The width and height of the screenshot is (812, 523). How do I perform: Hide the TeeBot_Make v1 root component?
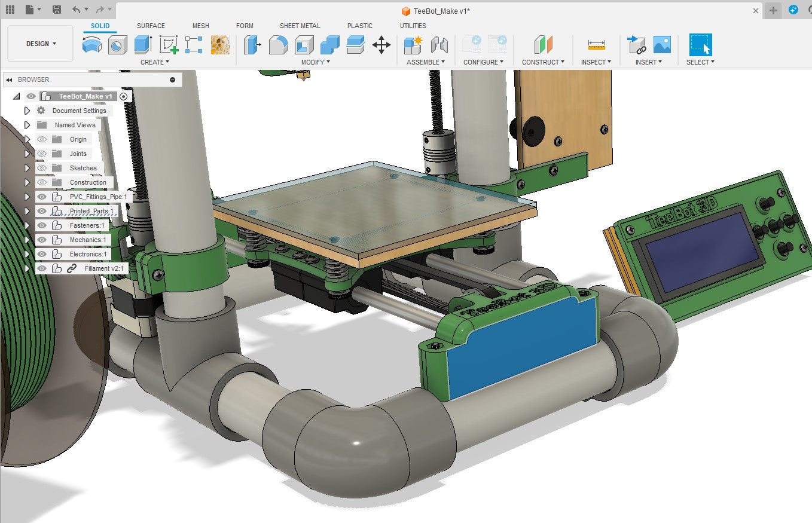point(30,96)
